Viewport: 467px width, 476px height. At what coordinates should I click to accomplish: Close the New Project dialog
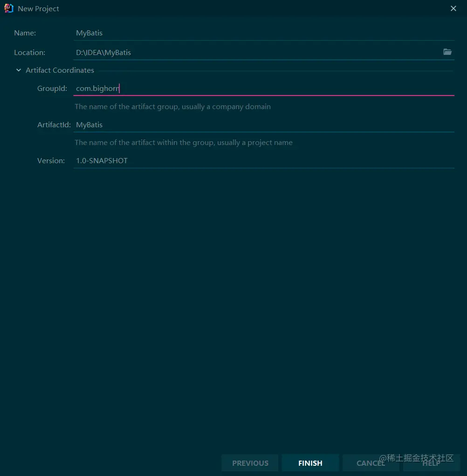453,8
